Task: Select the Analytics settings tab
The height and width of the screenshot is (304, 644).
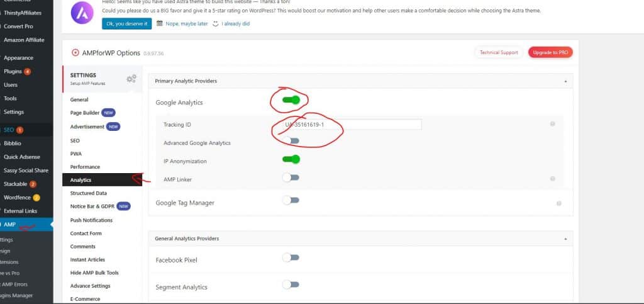Action: click(103, 180)
